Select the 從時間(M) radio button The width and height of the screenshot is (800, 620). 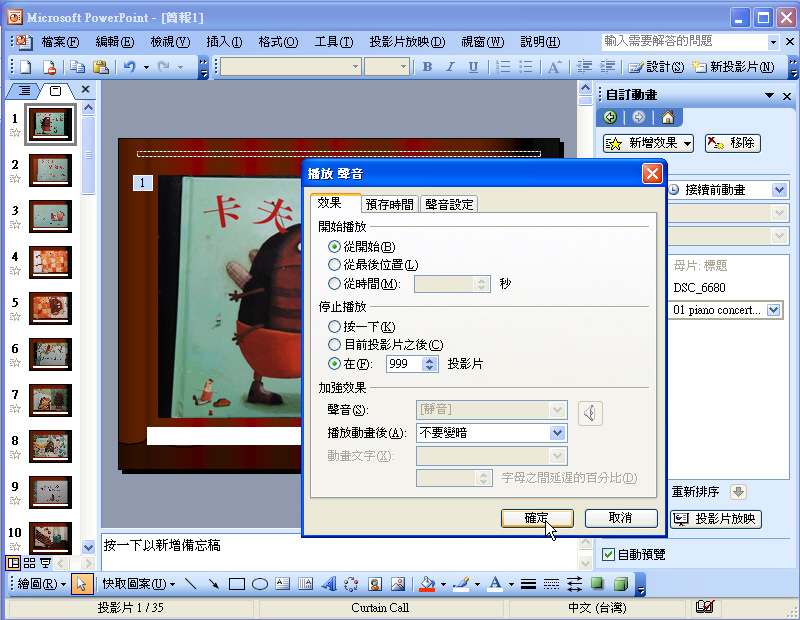coord(334,284)
